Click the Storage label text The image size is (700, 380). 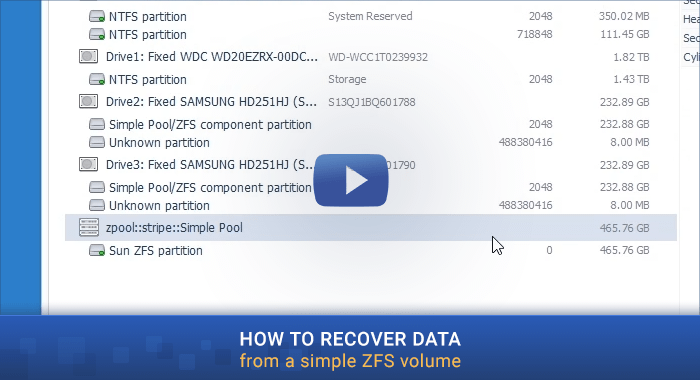pyautogui.click(x=347, y=79)
